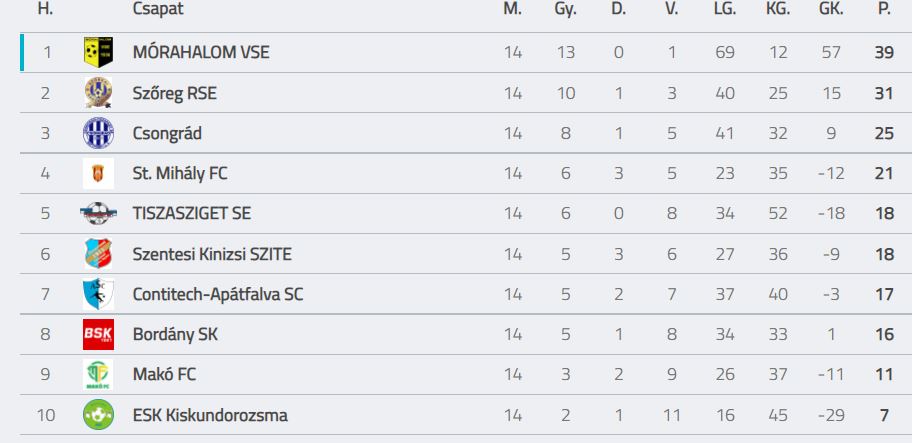Click the Csapat column header
912x443 pixels.
158,9
